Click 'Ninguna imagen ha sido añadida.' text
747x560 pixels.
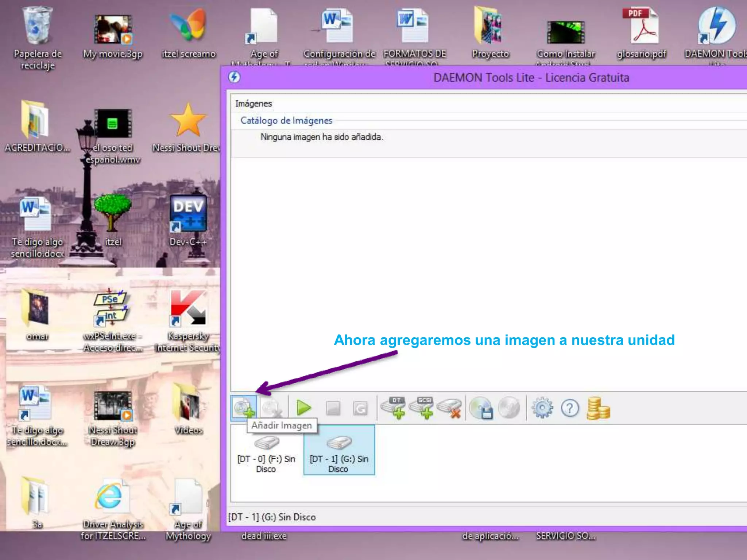click(322, 137)
